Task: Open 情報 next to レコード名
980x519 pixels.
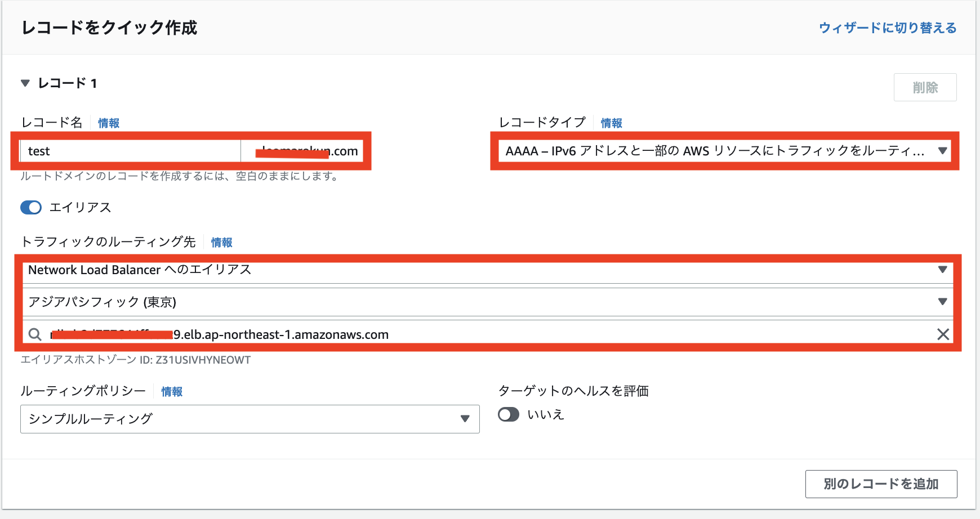Action: [x=108, y=123]
